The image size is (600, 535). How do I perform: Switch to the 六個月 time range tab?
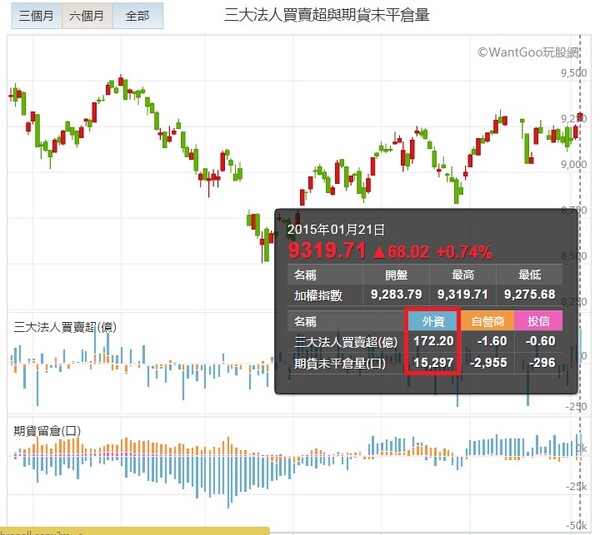pos(85,17)
